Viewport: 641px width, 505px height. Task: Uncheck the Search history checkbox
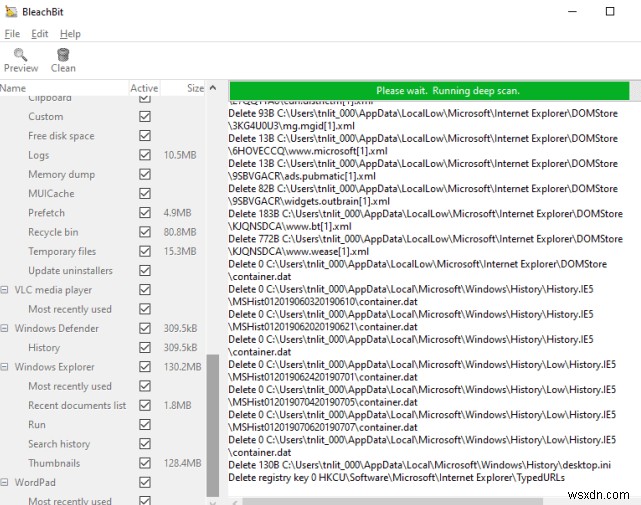tap(145, 444)
